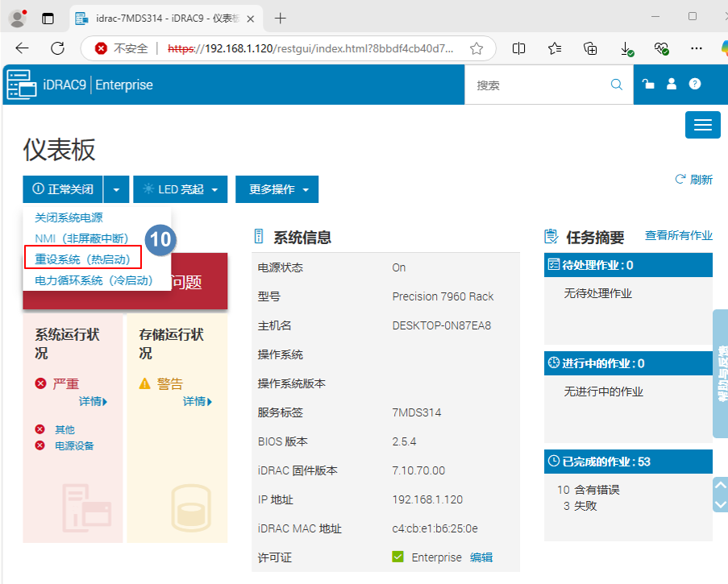Open 详情 under 系统运行状况
Image resolution: width=728 pixels, height=584 pixels.
[93, 401]
